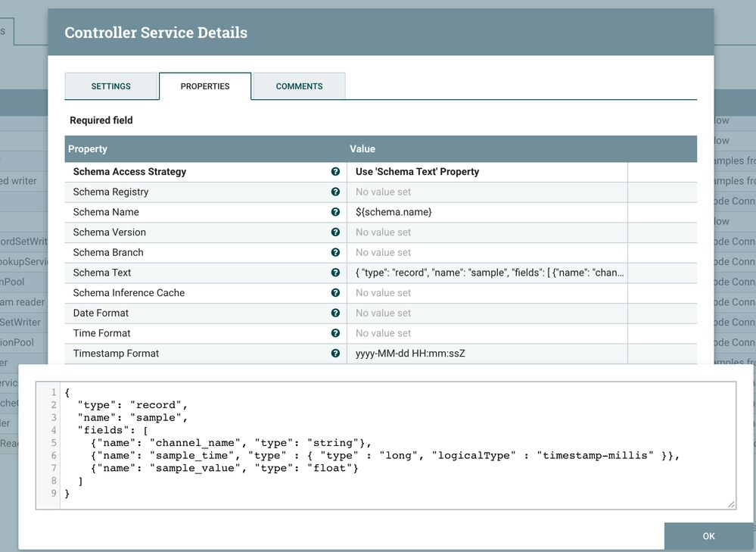Click help icon beside Schema Name
The height and width of the screenshot is (552, 756).
[335, 212]
